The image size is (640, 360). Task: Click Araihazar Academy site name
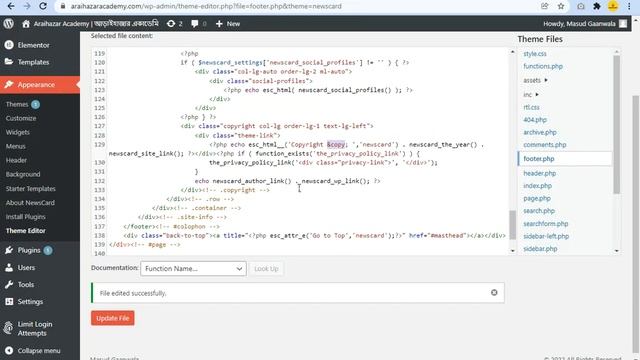(x=96, y=24)
